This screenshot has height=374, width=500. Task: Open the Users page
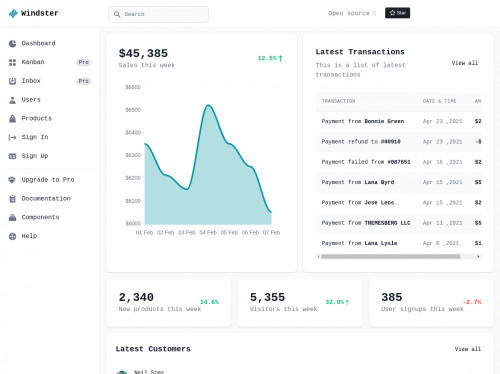coord(50,100)
